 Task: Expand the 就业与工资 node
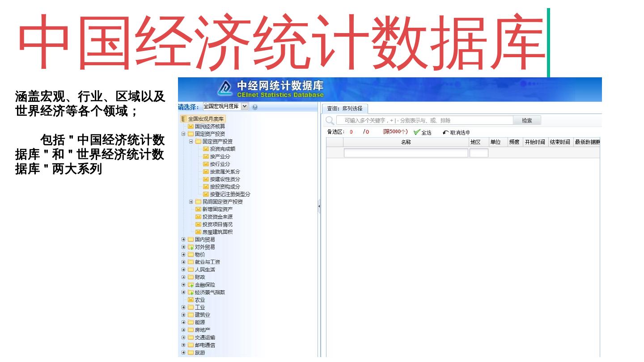[183, 262]
